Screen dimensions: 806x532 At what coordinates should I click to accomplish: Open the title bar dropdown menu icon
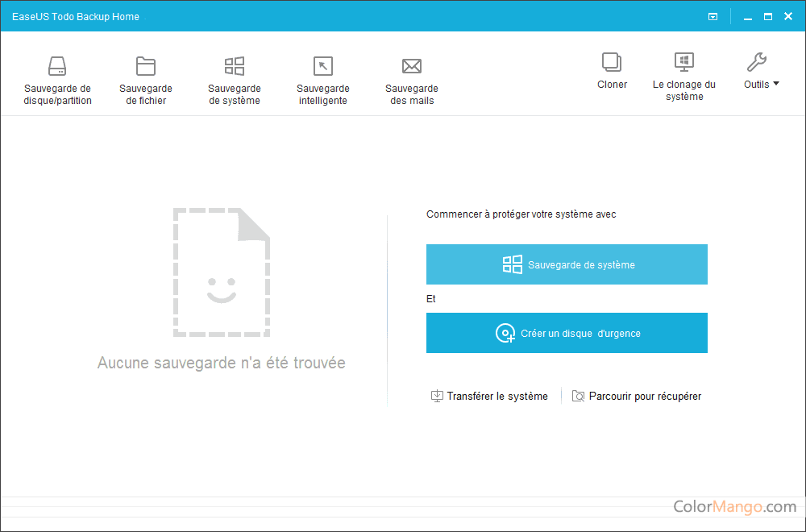(x=713, y=16)
